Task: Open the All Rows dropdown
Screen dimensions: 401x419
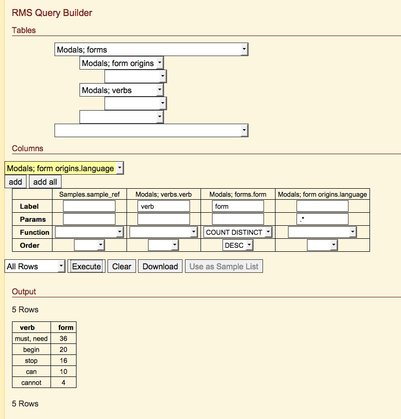Action: tap(35, 266)
